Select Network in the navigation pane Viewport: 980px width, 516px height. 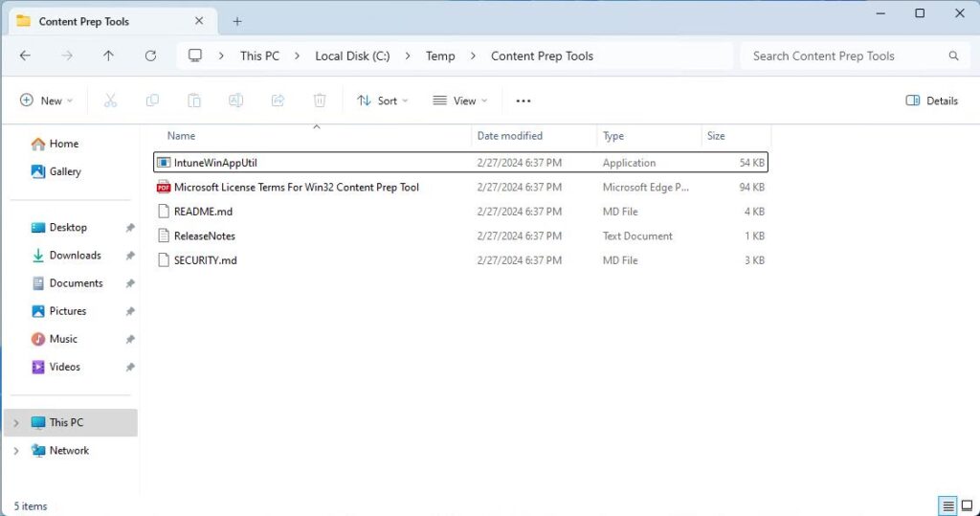click(x=70, y=450)
